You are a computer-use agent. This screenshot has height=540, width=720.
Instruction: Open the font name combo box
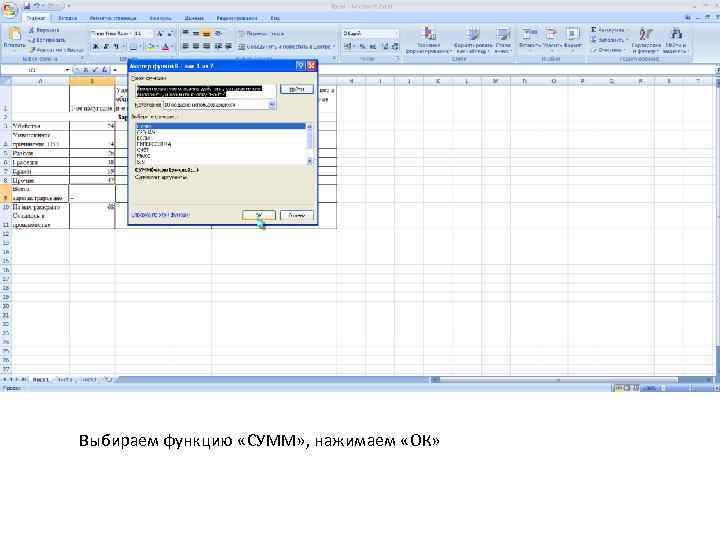(111, 34)
